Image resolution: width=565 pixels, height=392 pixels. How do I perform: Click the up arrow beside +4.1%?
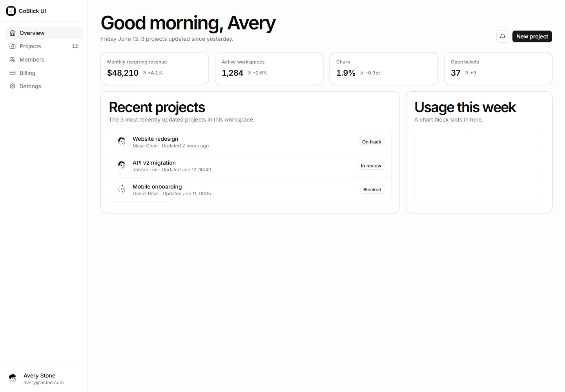[x=144, y=73]
